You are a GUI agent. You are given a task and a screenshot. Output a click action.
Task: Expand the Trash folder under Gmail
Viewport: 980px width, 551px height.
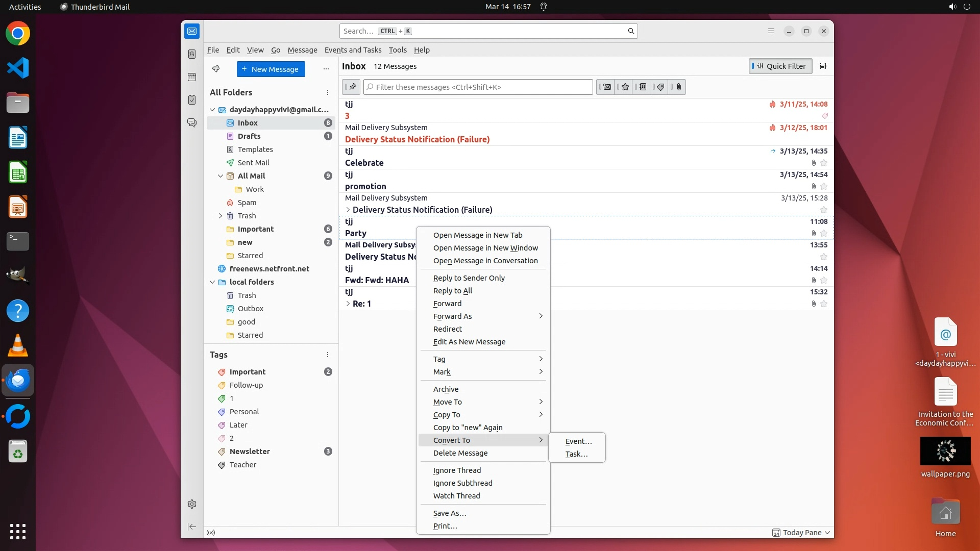click(220, 216)
